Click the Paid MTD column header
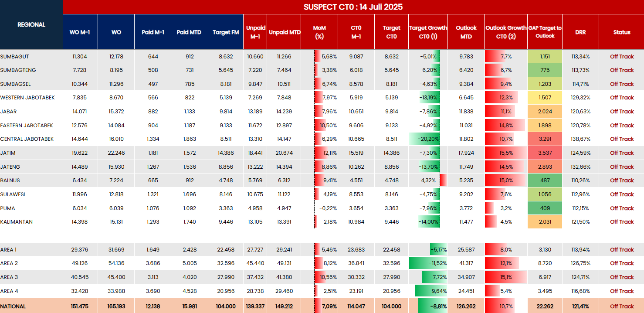This screenshot has height=313, width=644. (189, 32)
